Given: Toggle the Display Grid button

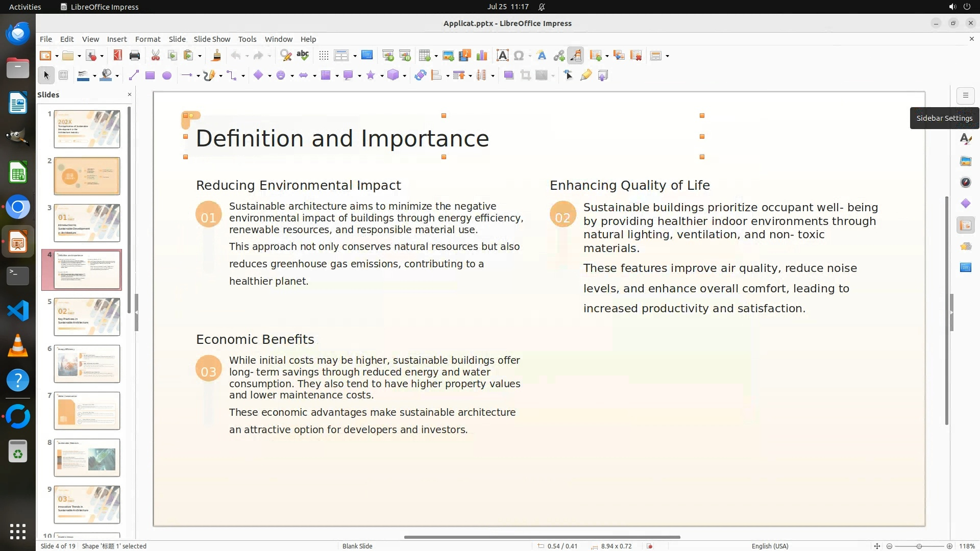Looking at the screenshot, I should point(324,56).
